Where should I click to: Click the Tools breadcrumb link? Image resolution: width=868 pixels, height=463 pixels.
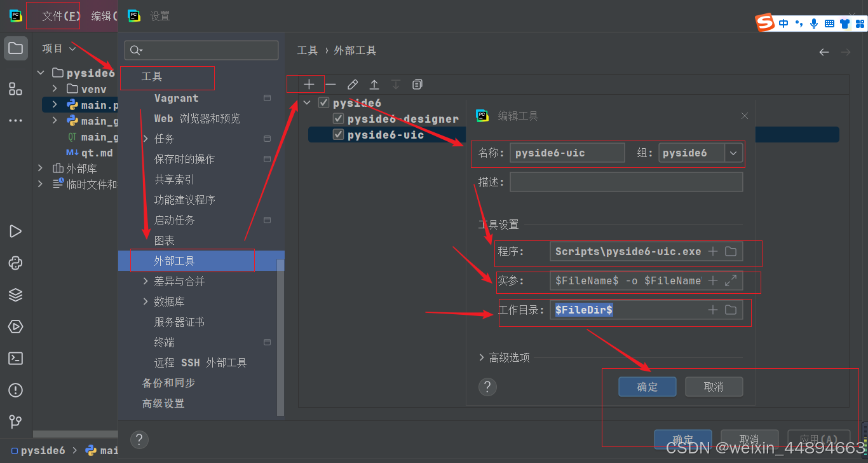308,50
